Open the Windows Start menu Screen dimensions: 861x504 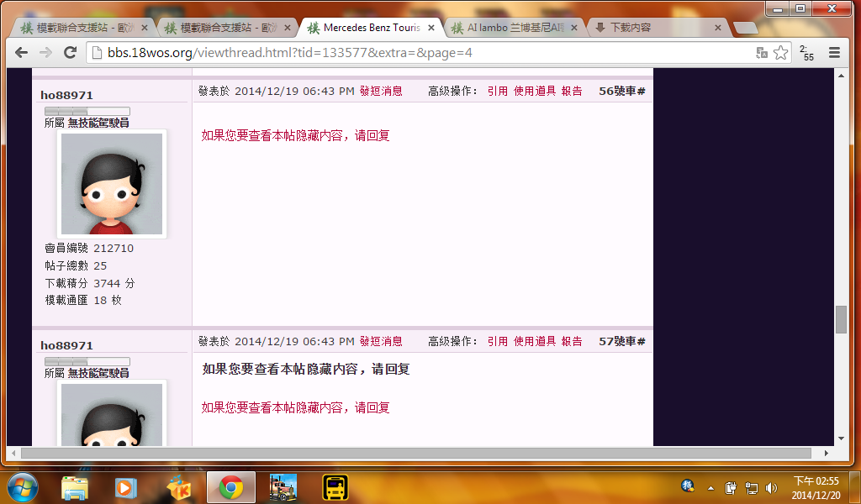23,487
